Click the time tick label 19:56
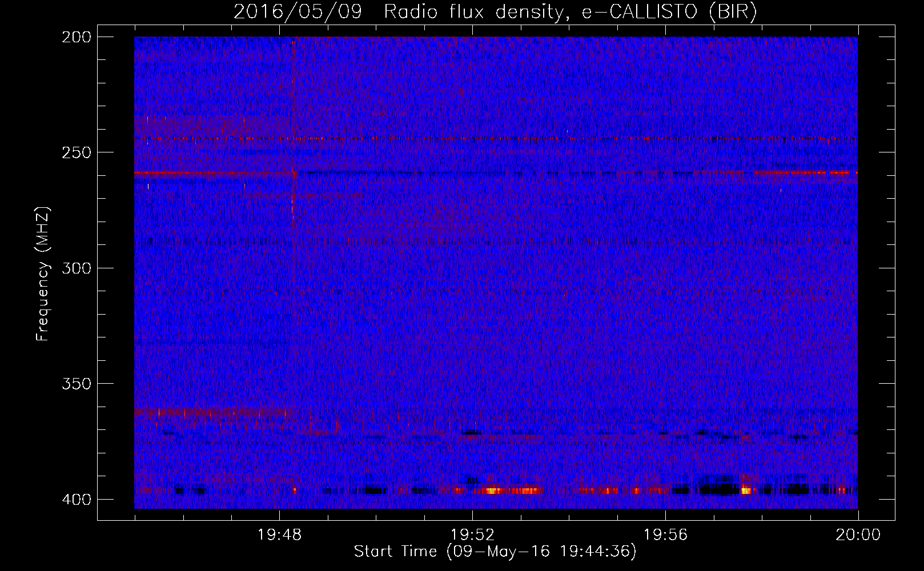Viewport: 924px width, 571px height. point(665,535)
